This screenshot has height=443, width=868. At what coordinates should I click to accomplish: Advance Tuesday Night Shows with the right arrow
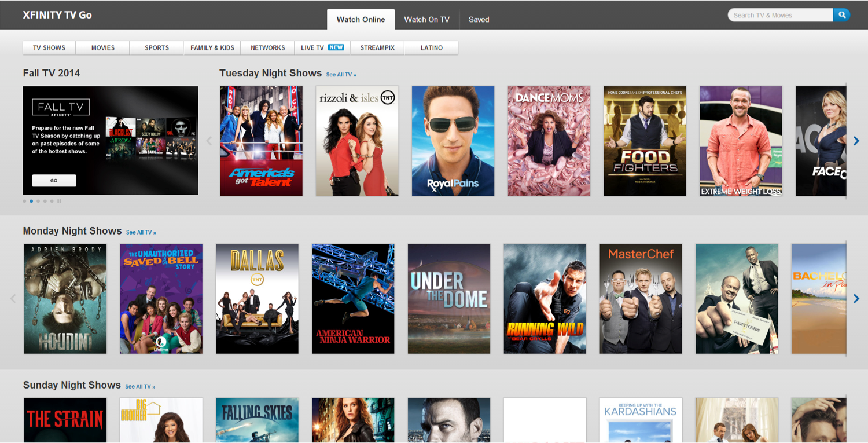pos(856,141)
